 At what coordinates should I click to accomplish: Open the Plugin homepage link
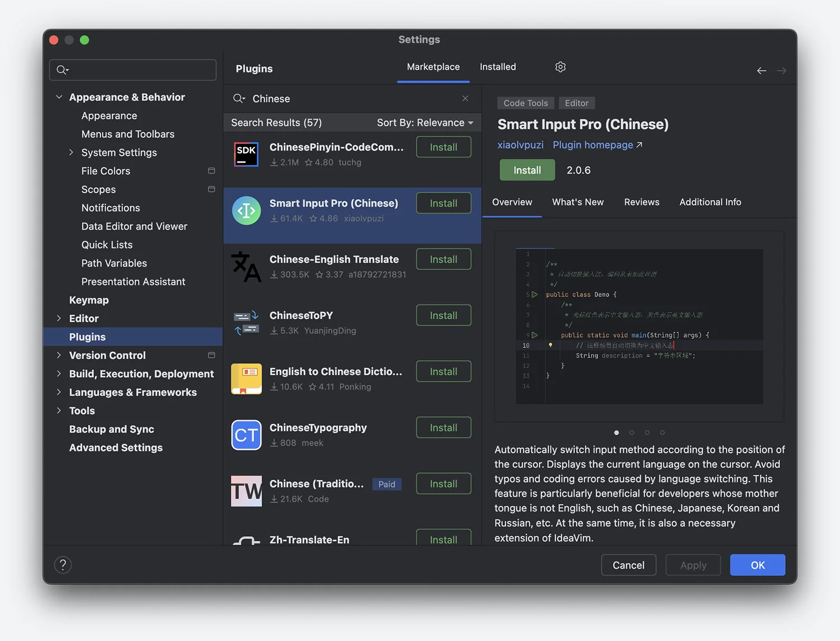(598, 145)
